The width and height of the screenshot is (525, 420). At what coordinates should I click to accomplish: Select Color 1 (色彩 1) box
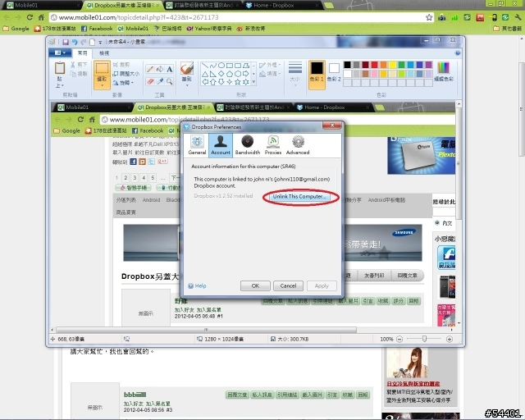[317, 75]
